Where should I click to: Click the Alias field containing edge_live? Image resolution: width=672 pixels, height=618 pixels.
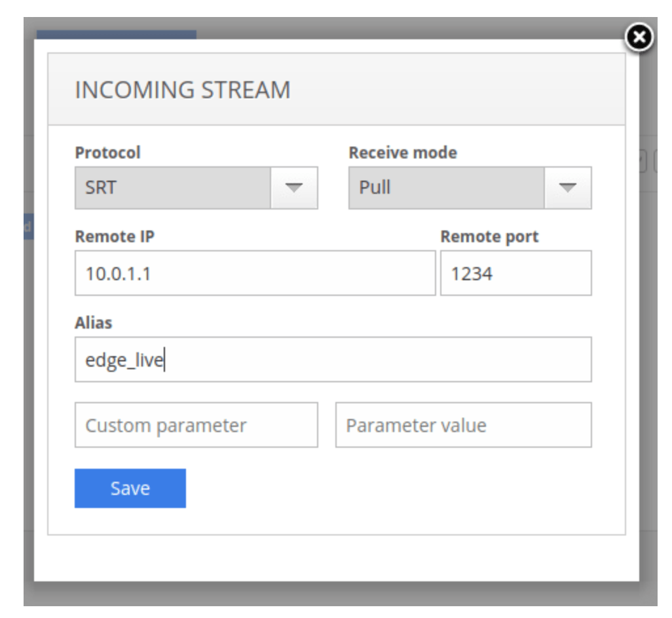[x=333, y=359]
